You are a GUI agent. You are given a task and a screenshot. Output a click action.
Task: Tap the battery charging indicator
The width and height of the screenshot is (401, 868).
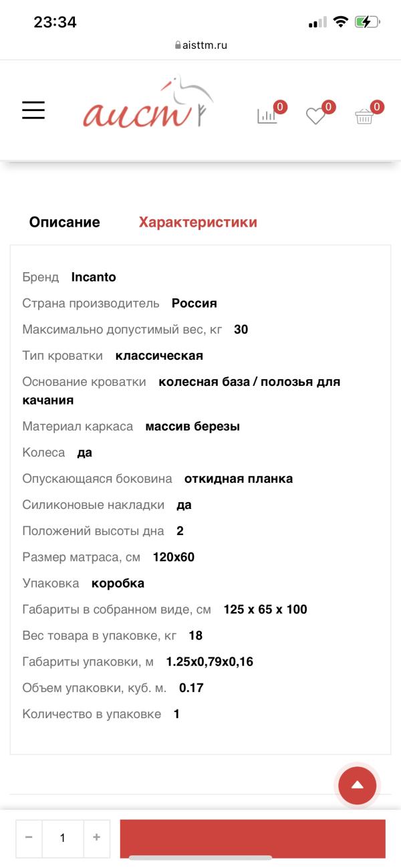click(367, 22)
